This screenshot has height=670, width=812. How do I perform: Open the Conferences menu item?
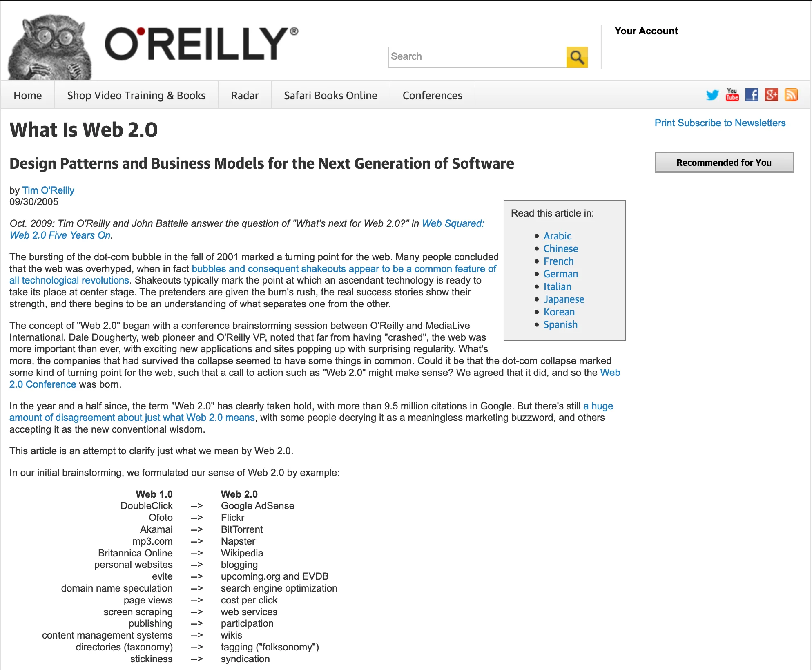click(x=432, y=95)
